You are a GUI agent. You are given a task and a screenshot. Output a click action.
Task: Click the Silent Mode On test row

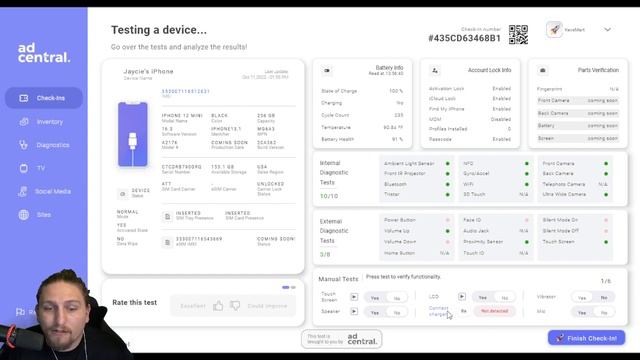(575, 220)
